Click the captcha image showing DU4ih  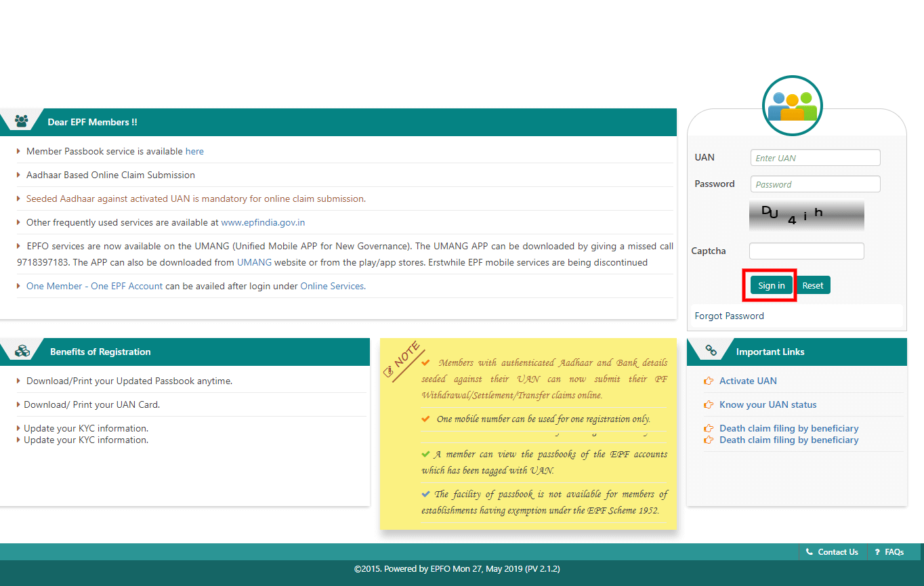(x=806, y=215)
